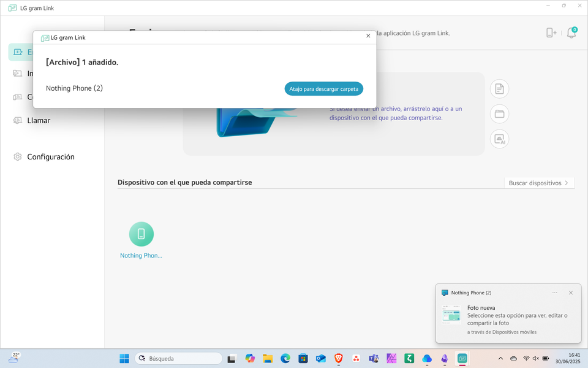Click LG gram Link taskbar icon
Viewport: 588px width, 368px height.
[x=462, y=359]
